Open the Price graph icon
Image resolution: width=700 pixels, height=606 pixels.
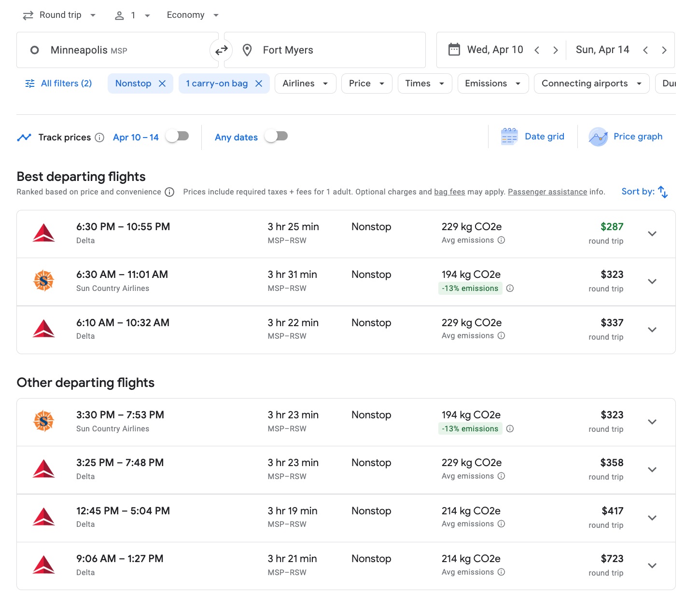pos(598,137)
